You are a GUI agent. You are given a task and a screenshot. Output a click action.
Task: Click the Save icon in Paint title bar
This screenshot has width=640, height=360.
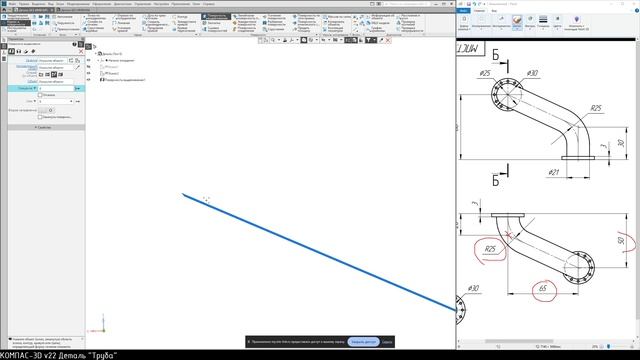point(469,4)
